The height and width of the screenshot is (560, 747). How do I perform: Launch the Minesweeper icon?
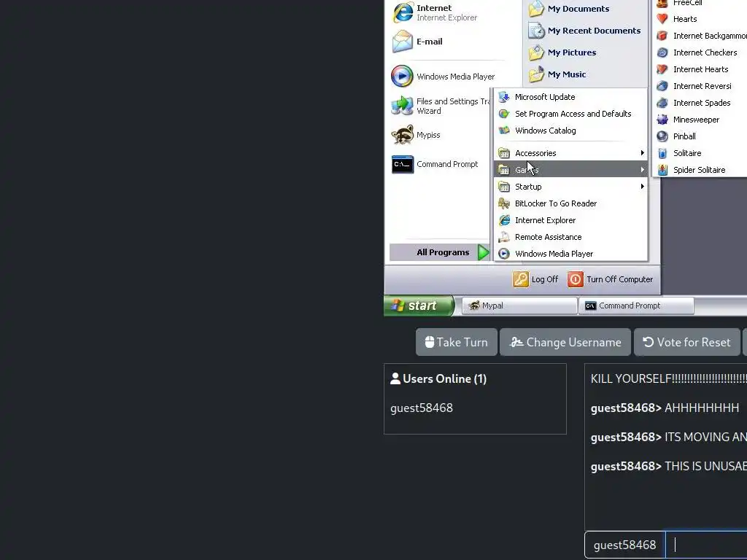662,120
